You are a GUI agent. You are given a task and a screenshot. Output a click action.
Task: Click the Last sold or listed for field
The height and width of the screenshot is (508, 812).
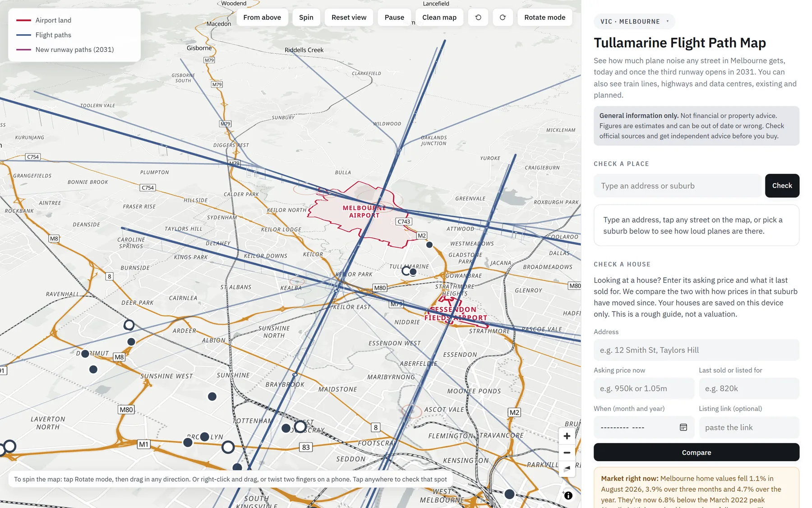pyautogui.click(x=749, y=388)
